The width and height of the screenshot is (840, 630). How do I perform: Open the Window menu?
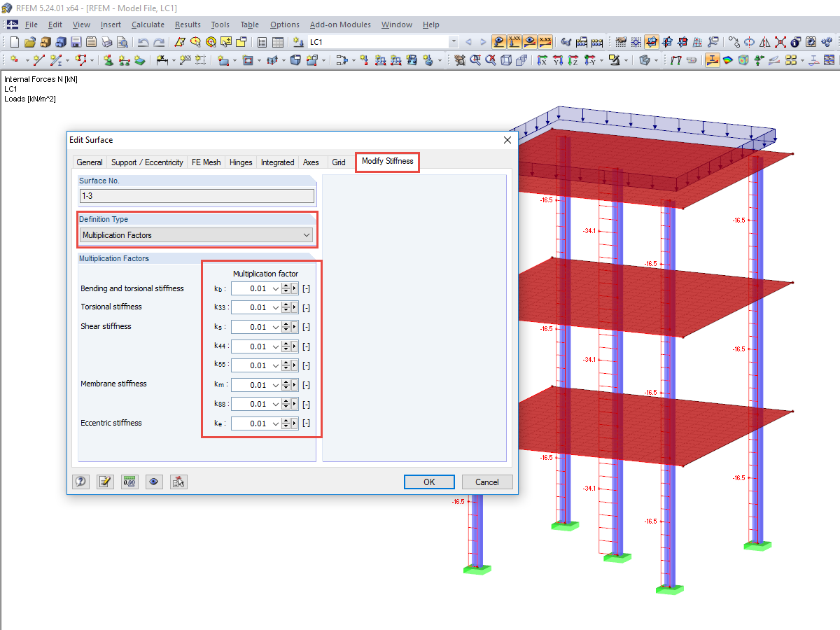tap(397, 24)
